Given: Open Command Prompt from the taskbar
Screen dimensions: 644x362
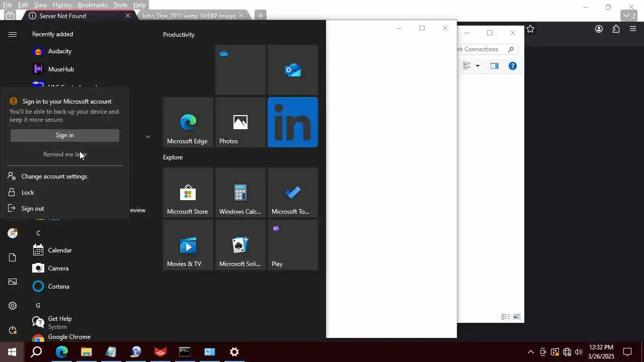Looking at the screenshot, I should pos(185,352).
